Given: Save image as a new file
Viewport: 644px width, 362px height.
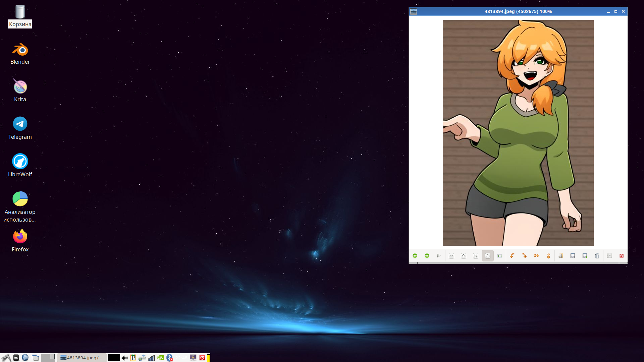Looking at the screenshot, I should pos(585,256).
